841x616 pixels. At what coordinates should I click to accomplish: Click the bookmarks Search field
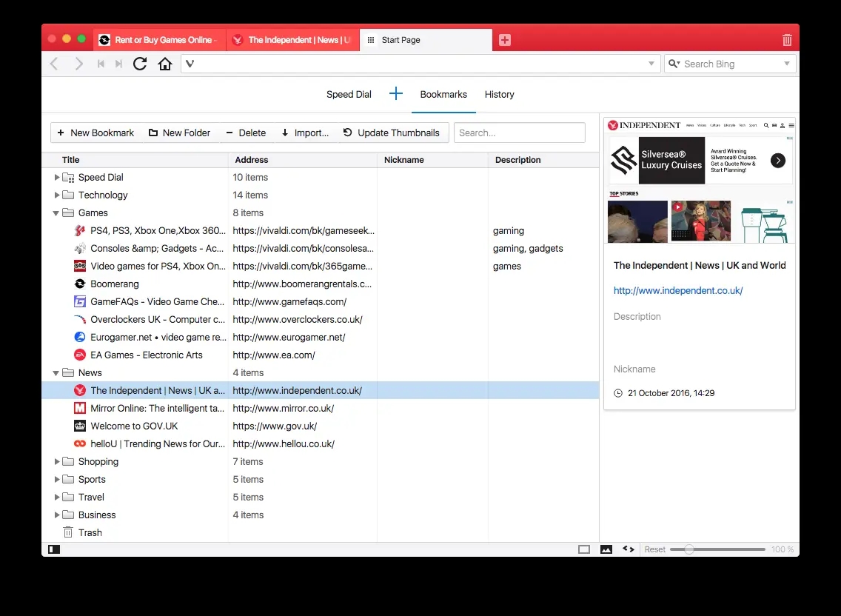(x=519, y=133)
